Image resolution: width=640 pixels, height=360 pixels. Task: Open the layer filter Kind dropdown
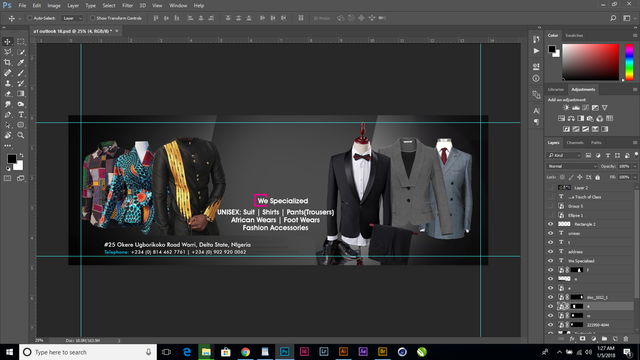(x=564, y=155)
